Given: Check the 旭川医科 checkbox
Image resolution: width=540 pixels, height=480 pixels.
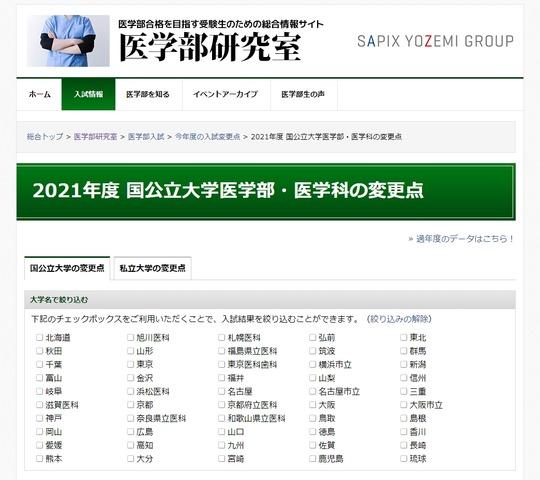Looking at the screenshot, I should [x=130, y=337].
